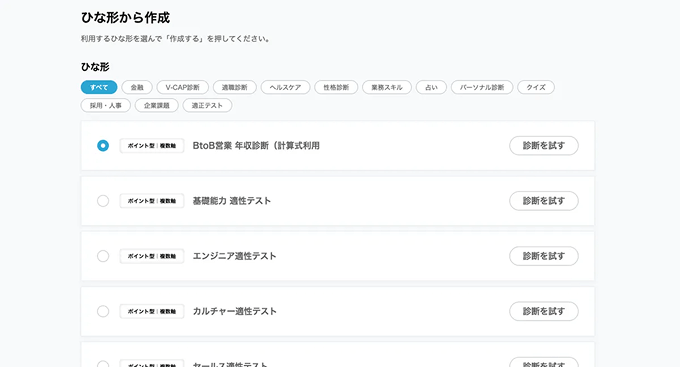This screenshot has height=367, width=680.
Task: Select the 採用・人事 filter chip
Action: (x=105, y=105)
